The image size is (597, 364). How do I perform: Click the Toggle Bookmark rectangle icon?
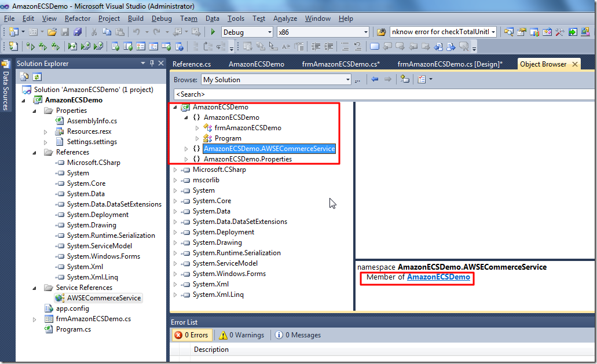[375, 46]
